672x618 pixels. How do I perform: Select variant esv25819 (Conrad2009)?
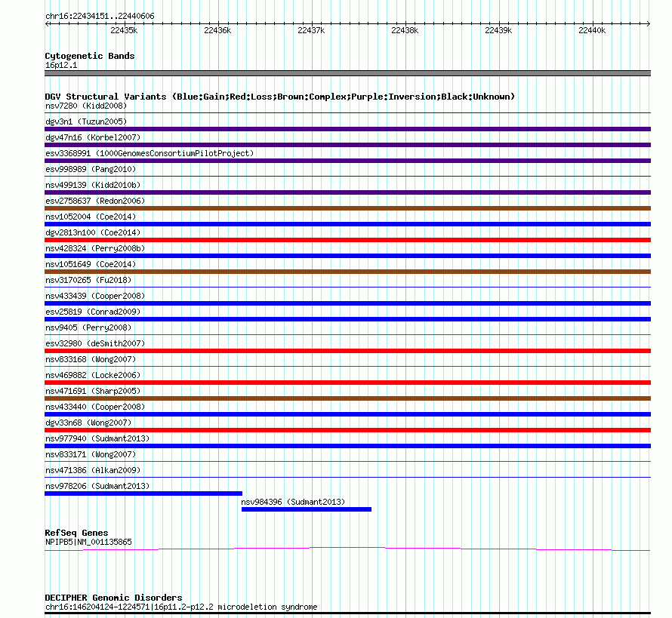pyautogui.click(x=93, y=312)
